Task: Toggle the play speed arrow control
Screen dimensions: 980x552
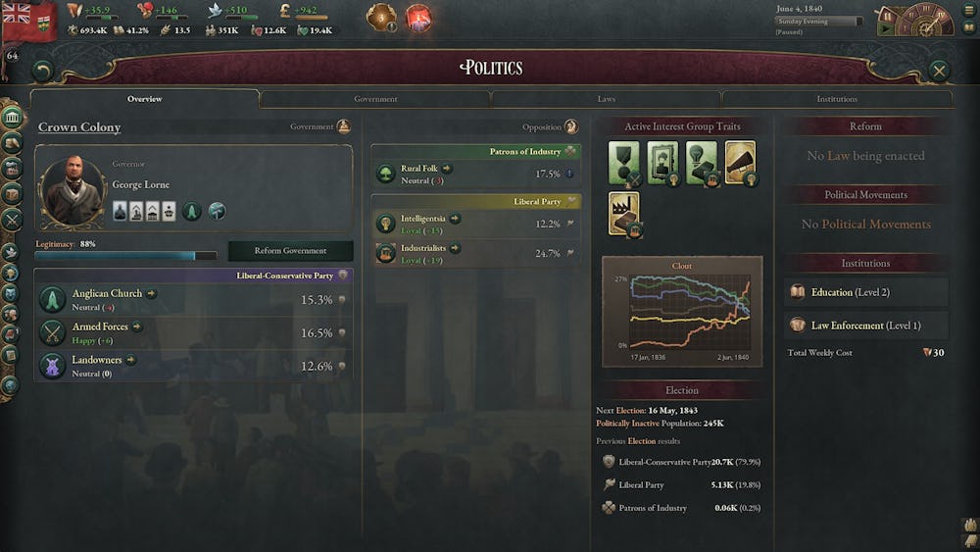Action: click(x=886, y=28)
